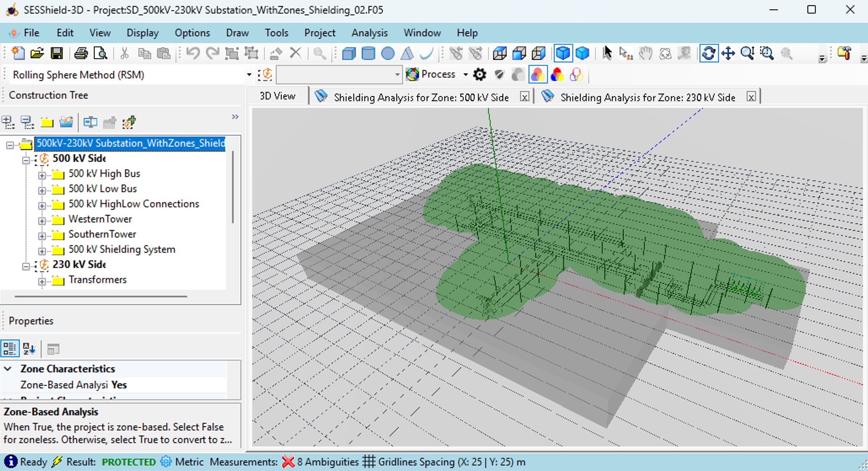868x471 pixels.
Task: Click the 8 Ambiguities status indicator
Action: (x=321, y=462)
